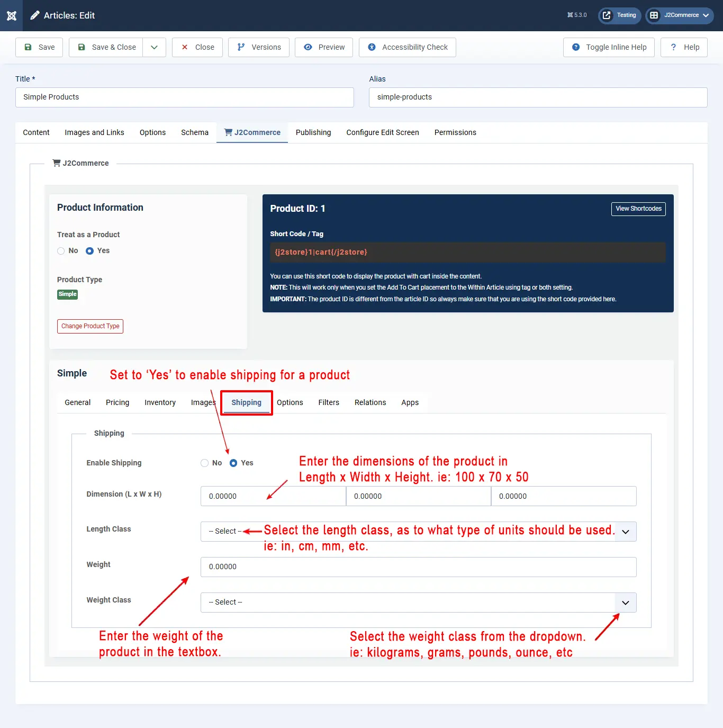723x728 pixels.
Task: Open the Weight Class dropdown
Action: [419, 603]
